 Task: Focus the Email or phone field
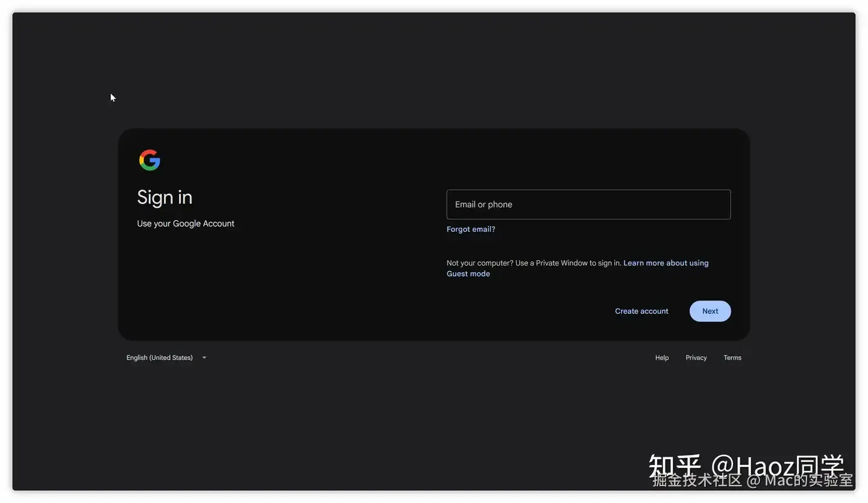coord(588,205)
